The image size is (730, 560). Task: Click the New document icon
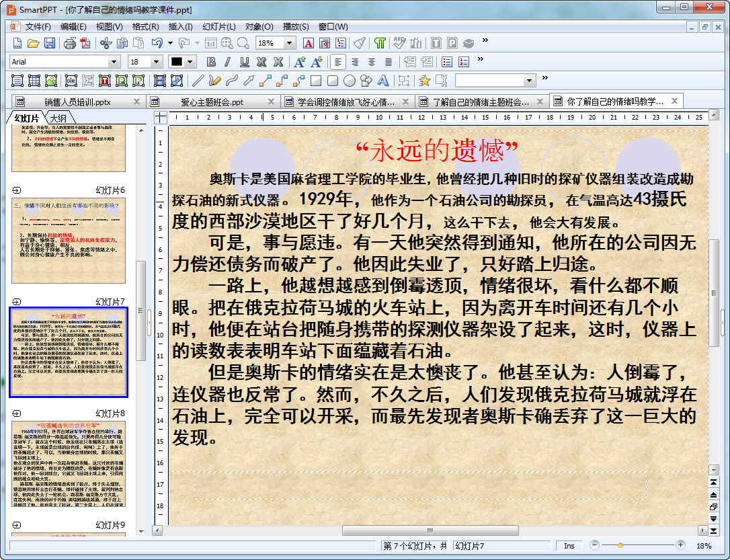pyautogui.click(x=17, y=43)
